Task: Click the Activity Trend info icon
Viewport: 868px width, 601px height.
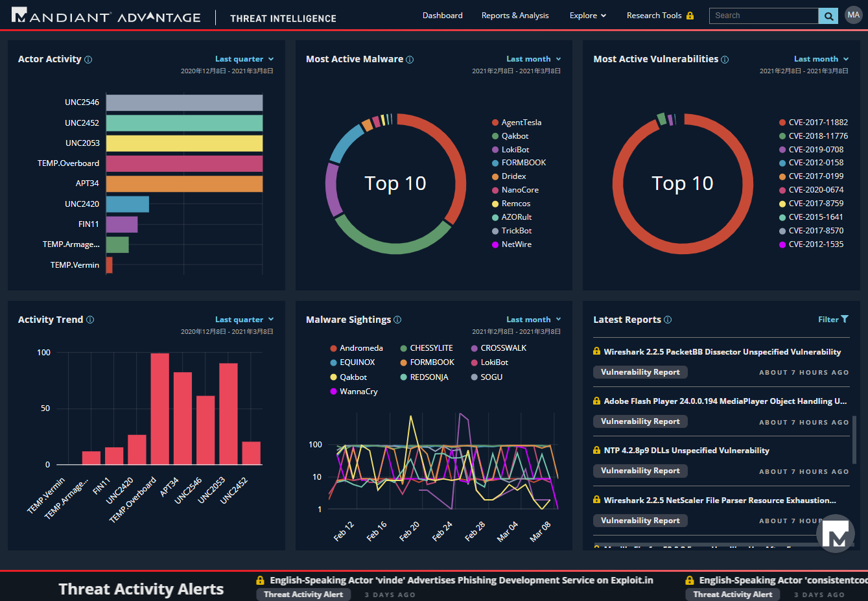Action: coord(90,320)
